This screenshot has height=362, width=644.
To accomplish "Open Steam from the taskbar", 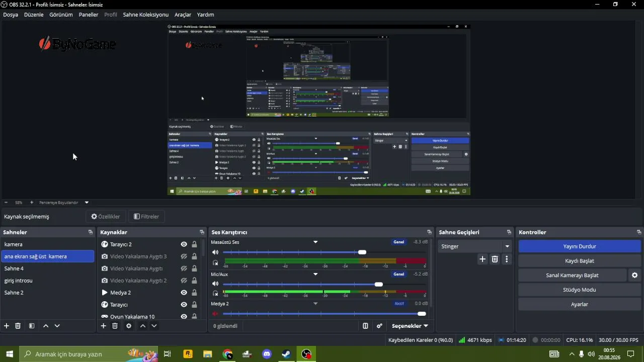I will click(x=286, y=354).
